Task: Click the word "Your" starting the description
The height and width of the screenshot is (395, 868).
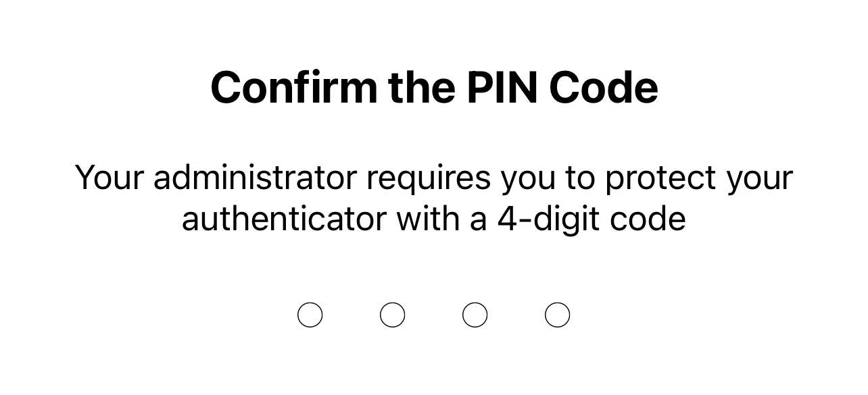Action: (109, 178)
